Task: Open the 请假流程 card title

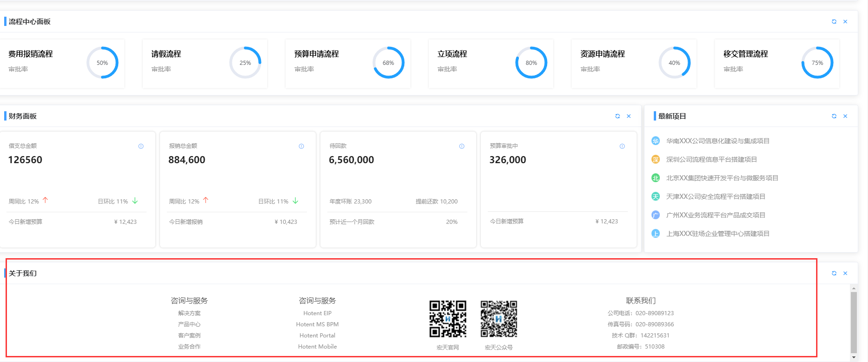Action: click(x=166, y=54)
